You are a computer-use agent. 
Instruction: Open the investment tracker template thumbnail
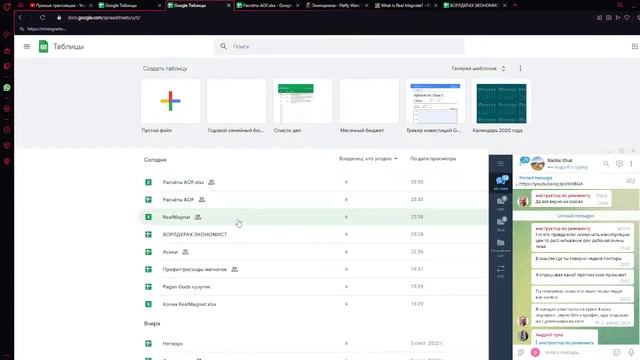point(435,101)
